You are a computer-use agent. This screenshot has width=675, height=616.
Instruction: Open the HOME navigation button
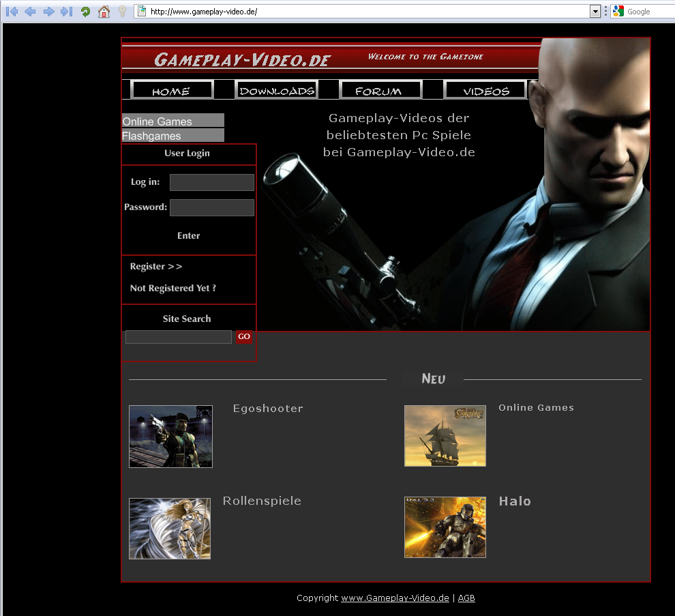[171, 91]
